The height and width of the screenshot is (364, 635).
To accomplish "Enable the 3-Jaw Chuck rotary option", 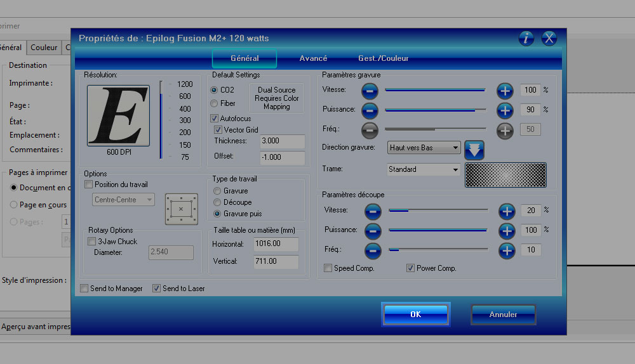I will point(92,242).
